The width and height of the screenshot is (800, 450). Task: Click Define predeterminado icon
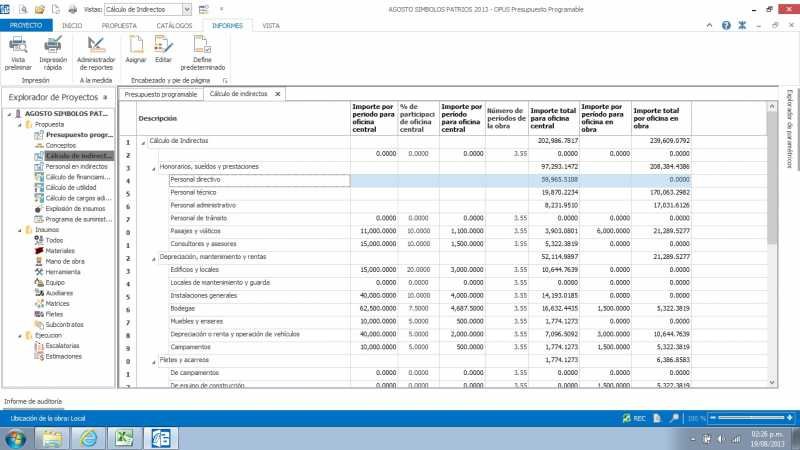(x=202, y=50)
